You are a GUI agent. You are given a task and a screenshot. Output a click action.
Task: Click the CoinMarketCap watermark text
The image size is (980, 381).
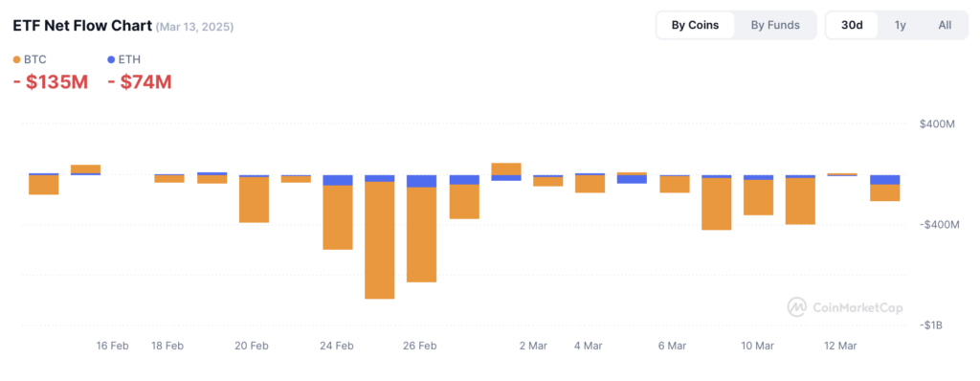pos(857,307)
